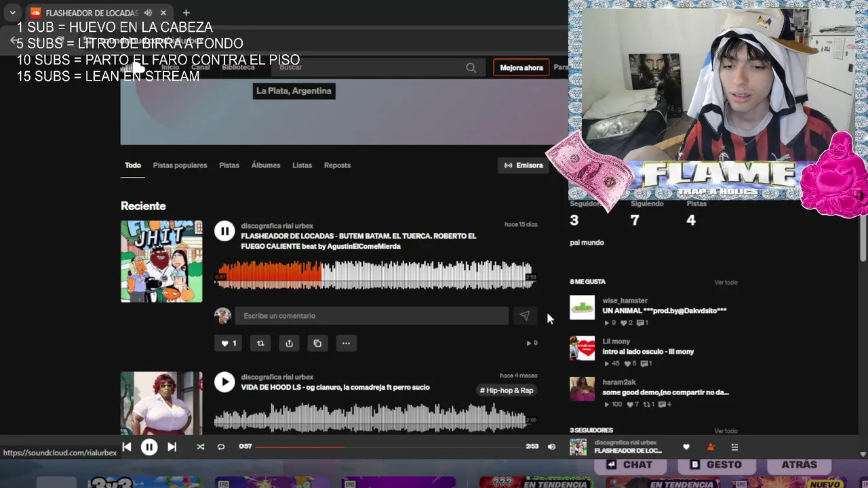Copy link of the FLASHEADOR DE LOCADAS track
868x488 pixels.
pos(317,343)
